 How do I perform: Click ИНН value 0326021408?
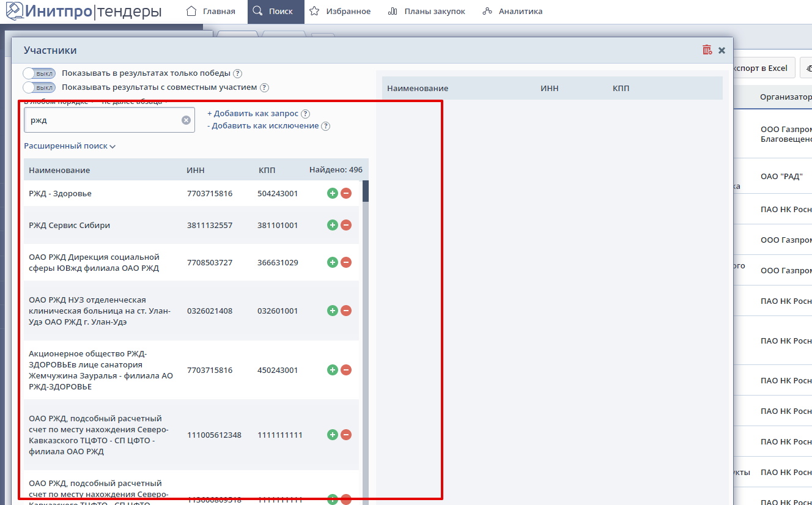pos(210,311)
